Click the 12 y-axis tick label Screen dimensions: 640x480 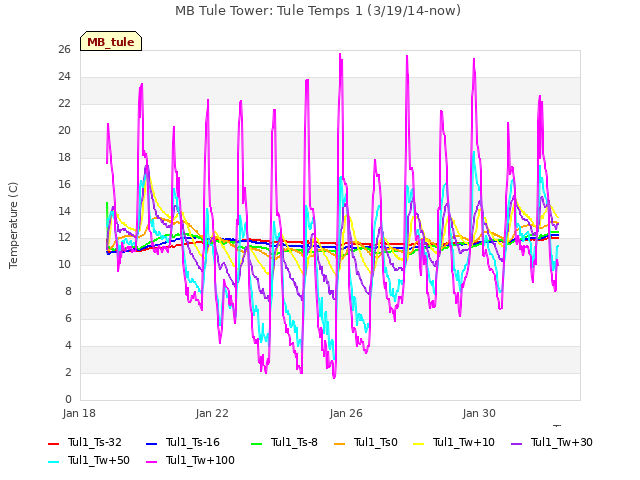64,238
